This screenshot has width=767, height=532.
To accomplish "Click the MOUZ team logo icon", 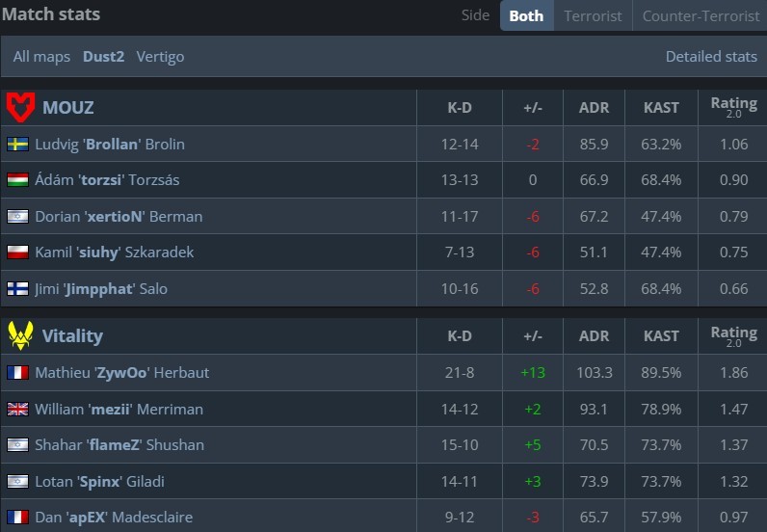I will click(x=20, y=107).
